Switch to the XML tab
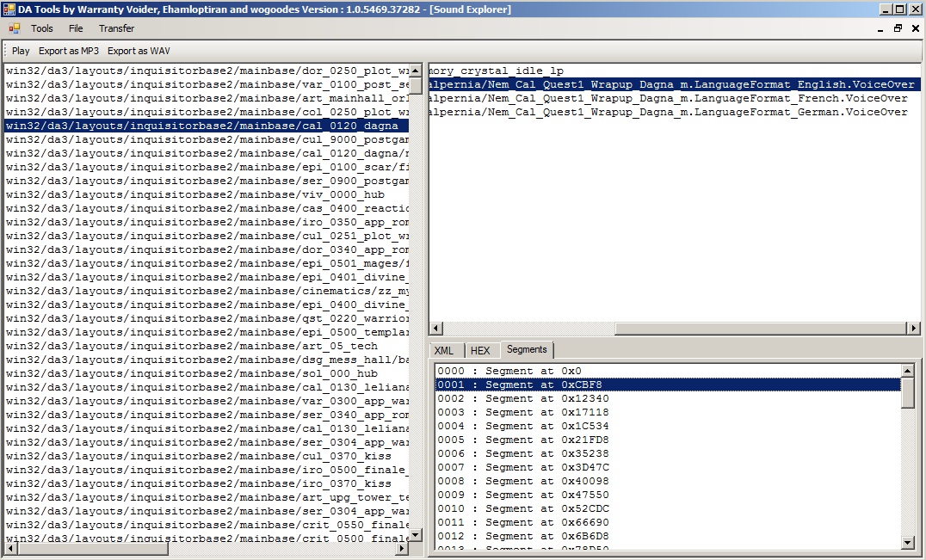The width and height of the screenshot is (926, 560). click(444, 350)
